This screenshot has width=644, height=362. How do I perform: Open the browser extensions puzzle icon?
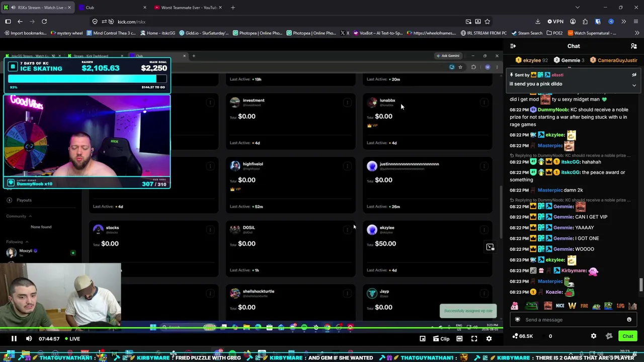pos(585,22)
